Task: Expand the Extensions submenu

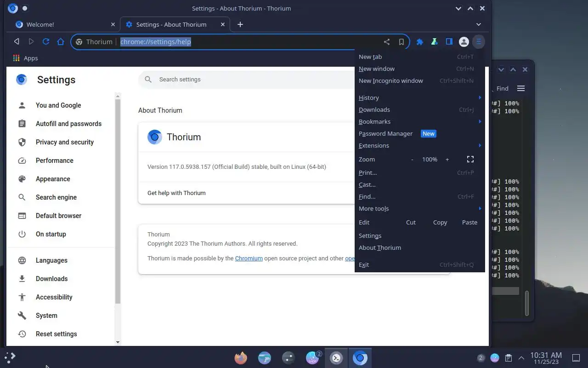Action: coord(419,145)
